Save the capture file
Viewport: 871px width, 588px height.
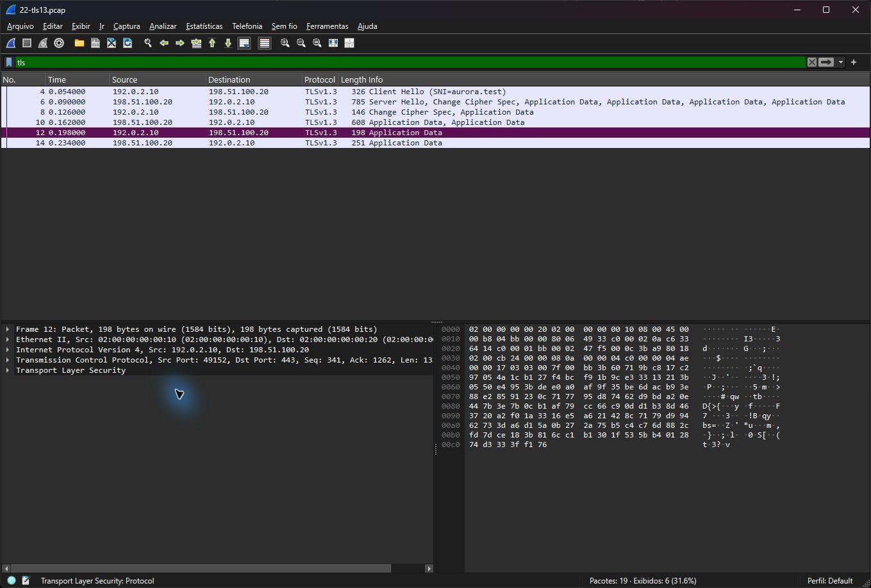pyautogui.click(x=95, y=43)
